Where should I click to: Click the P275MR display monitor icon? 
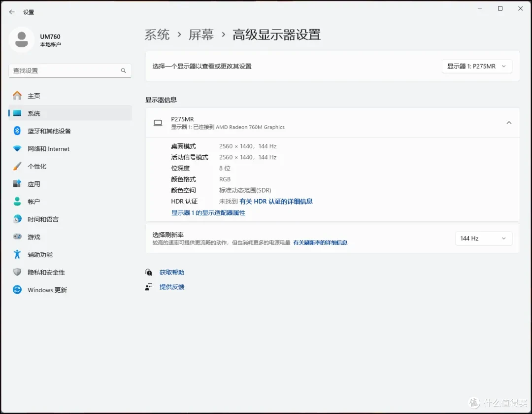click(x=158, y=123)
